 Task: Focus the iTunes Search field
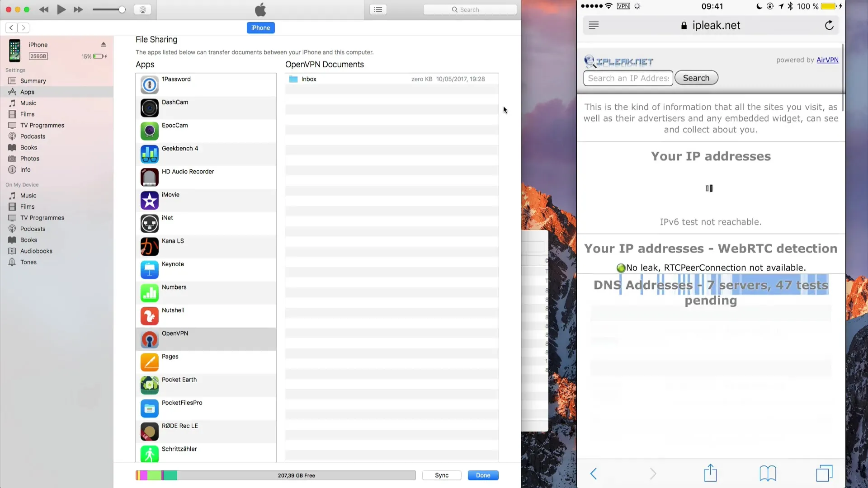[470, 9]
